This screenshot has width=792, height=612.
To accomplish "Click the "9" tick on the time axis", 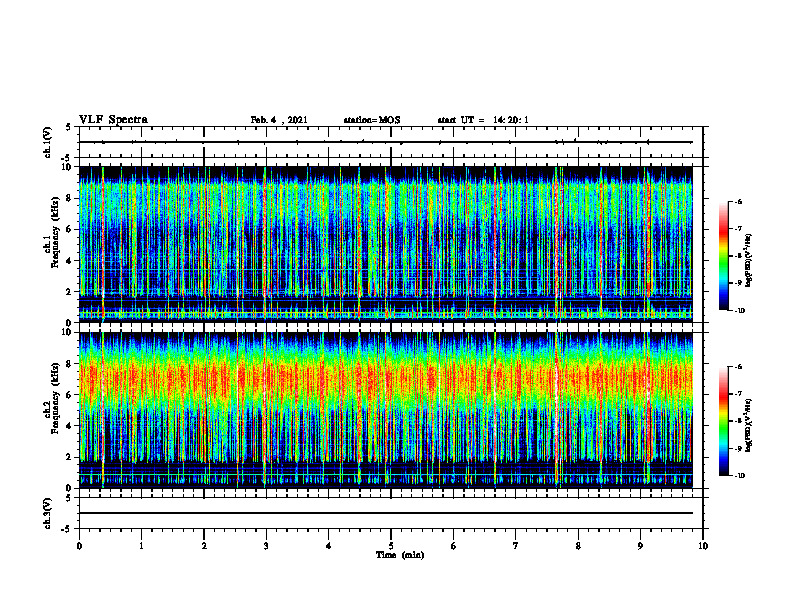I will point(640,546).
